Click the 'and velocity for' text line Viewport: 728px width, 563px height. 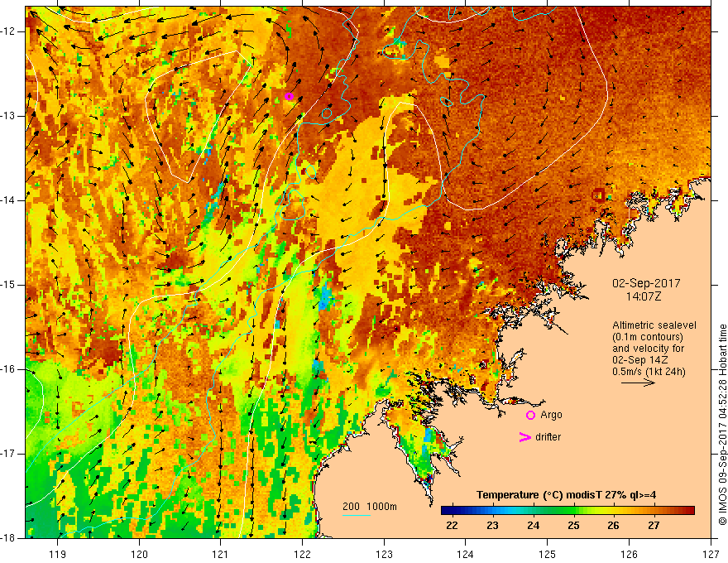648,349
